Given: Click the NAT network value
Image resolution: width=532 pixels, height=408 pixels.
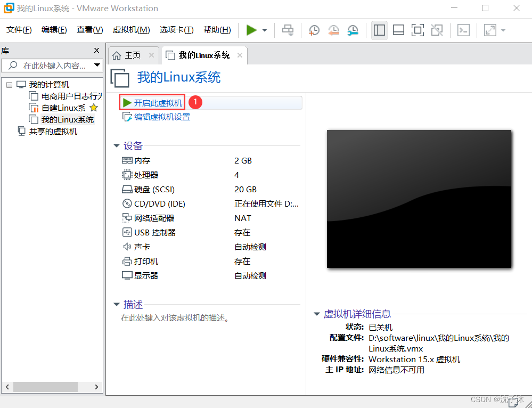Looking at the screenshot, I should pyautogui.click(x=243, y=218).
